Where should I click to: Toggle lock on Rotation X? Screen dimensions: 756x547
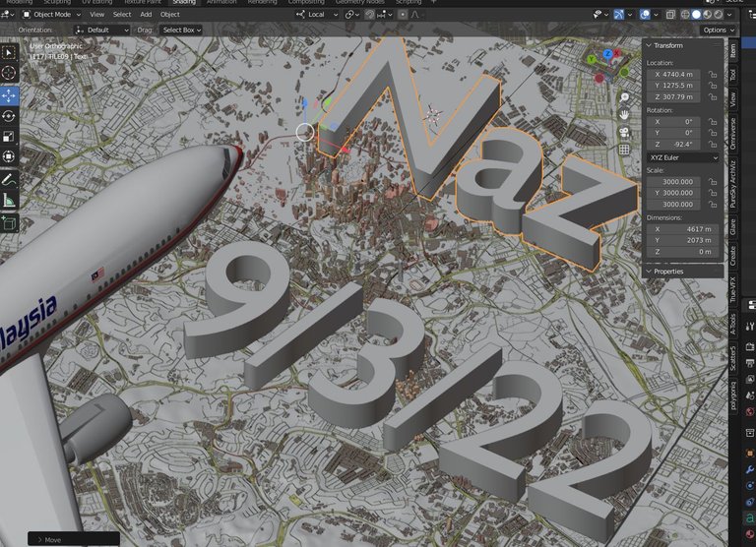[x=712, y=122]
